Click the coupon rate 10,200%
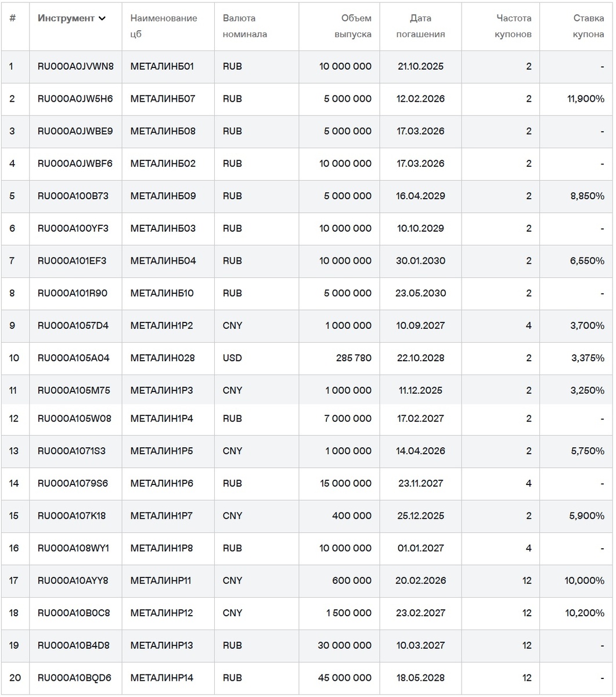Viewport: 616px width, 697px height. pos(585,614)
